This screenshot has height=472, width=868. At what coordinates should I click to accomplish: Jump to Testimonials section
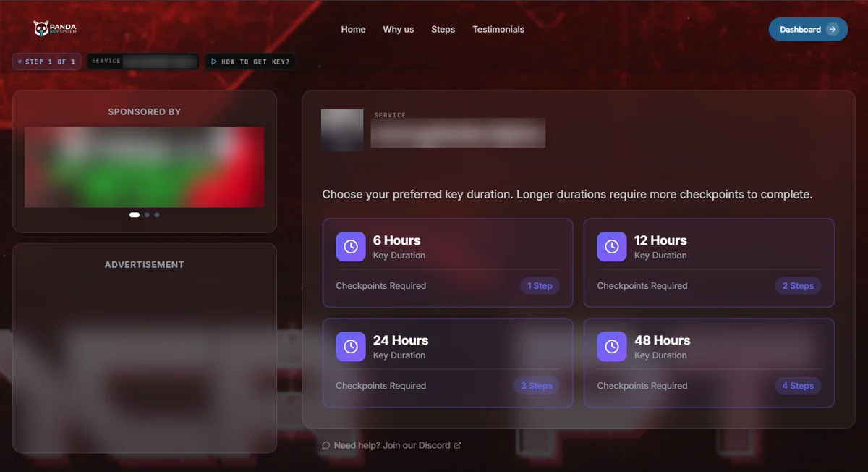click(498, 30)
